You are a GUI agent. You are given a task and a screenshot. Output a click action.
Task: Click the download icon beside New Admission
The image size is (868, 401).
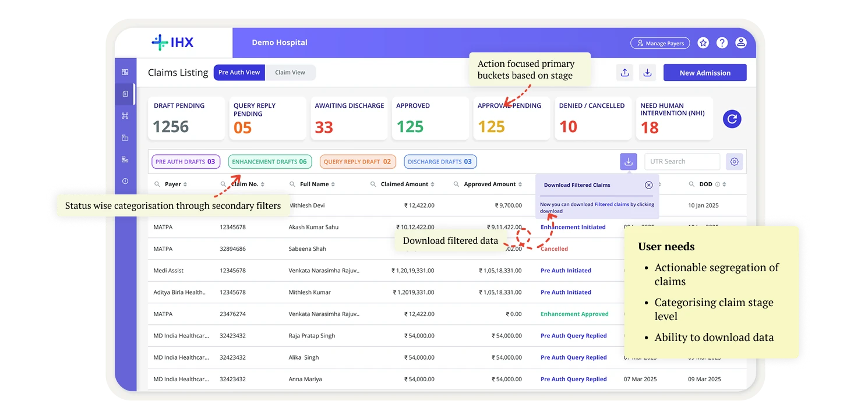click(x=647, y=73)
